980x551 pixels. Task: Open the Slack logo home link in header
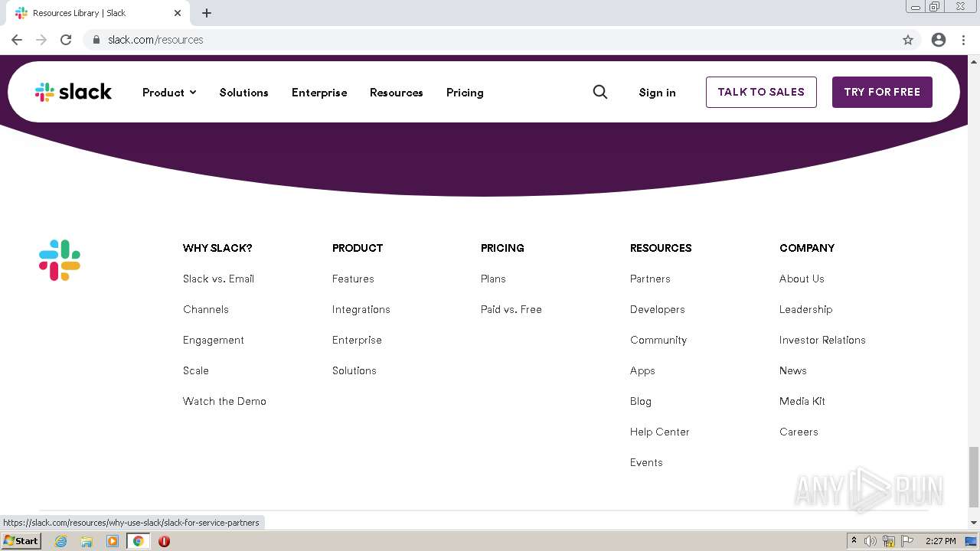point(73,92)
